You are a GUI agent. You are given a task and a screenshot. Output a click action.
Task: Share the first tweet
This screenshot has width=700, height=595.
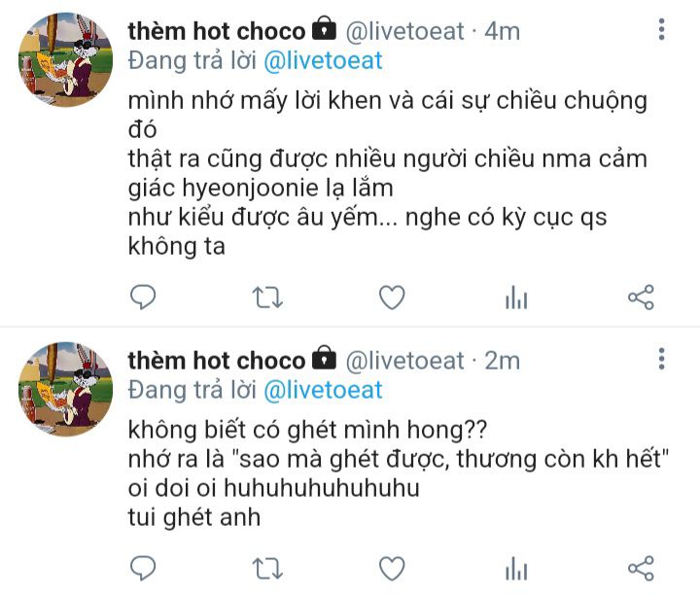[x=641, y=297]
